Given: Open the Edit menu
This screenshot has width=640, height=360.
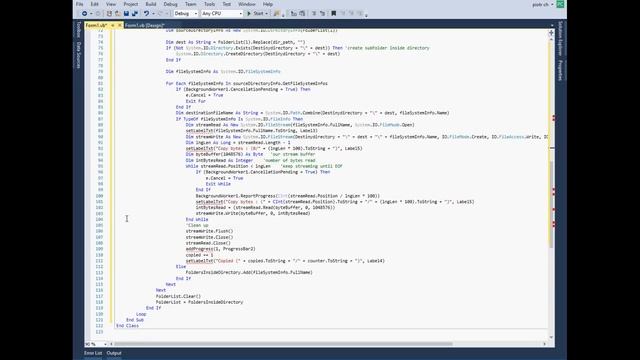Looking at the screenshot, I should (94, 4).
